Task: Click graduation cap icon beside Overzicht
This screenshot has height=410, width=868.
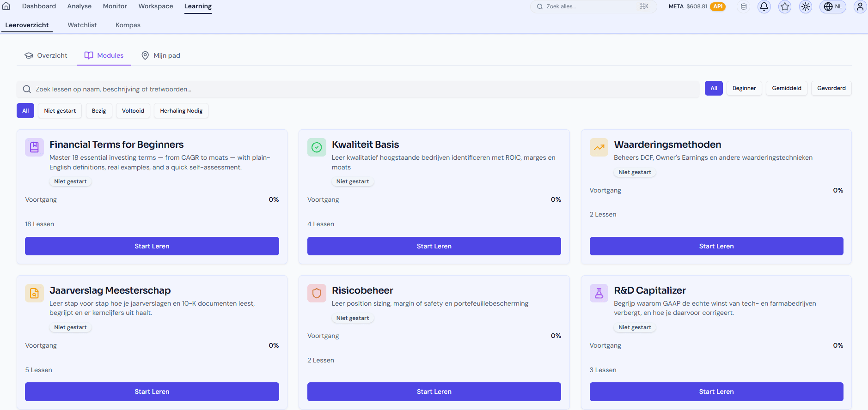Action: (29, 55)
